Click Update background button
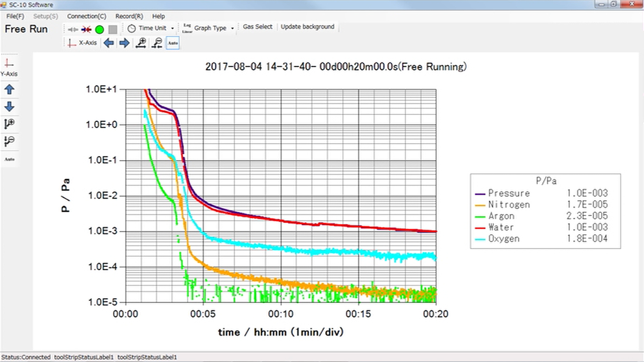This screenshot has height=362, width=644. tap(307, 27)
